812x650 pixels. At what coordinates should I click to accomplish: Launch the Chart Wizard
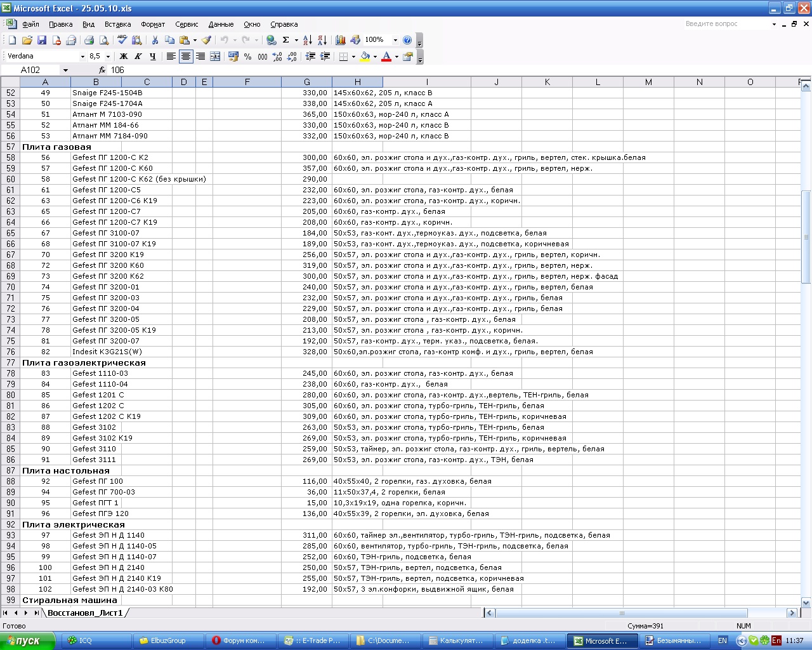pyautogui.click(x=341, y=40)
